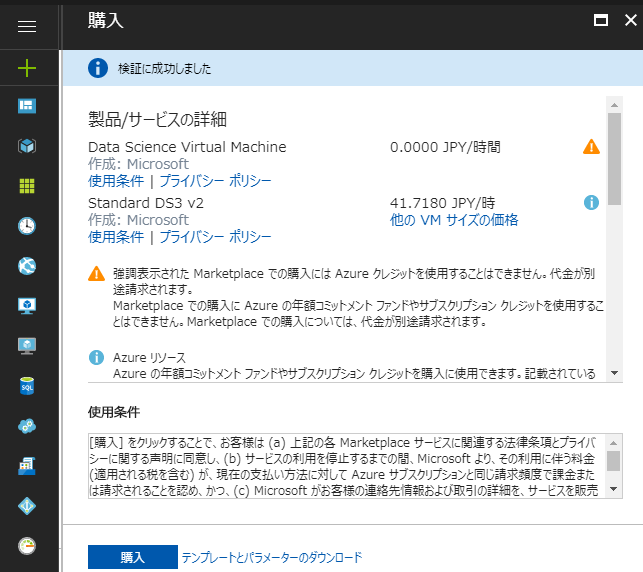Image resolution: width=643 pixels, height=572 pixels.
Task: Open the gauge Monitor icon at sidebar bottom
Action: tap(27, 546)
